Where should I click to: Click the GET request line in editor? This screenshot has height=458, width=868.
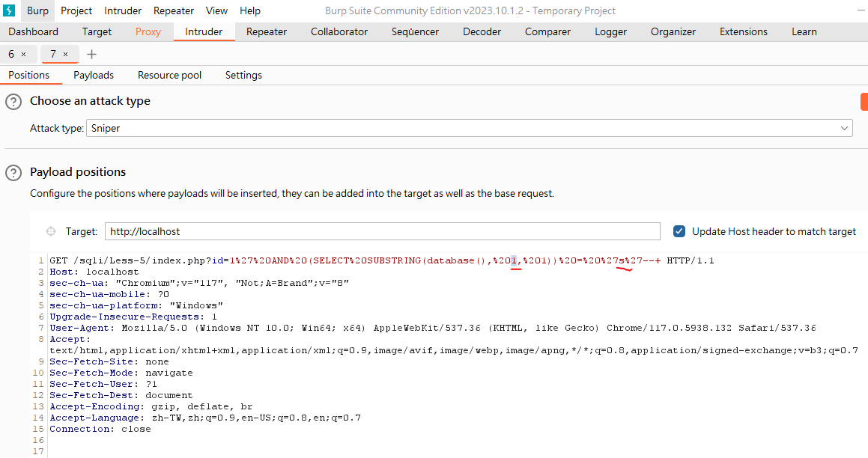[x=382, y=260]
